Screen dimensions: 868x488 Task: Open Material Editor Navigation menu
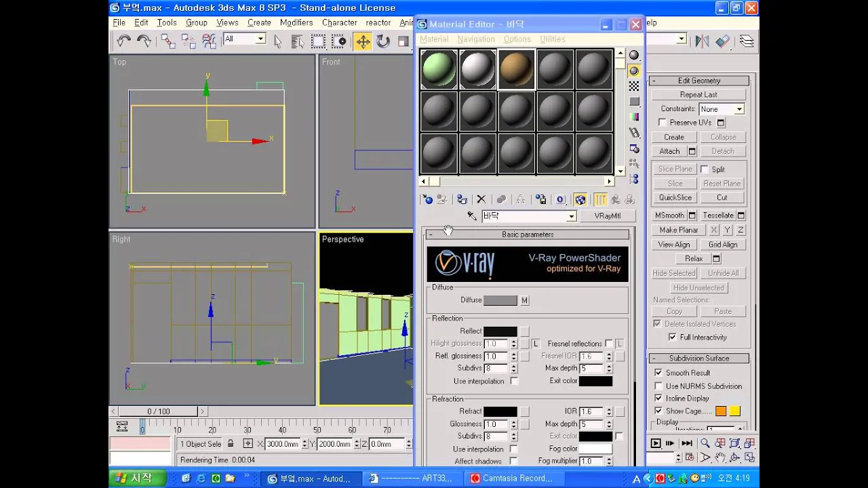476,39
